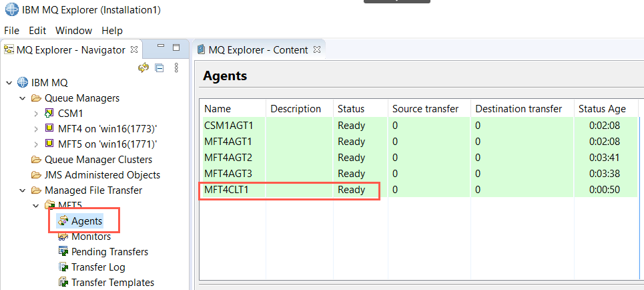Click the Transfer Log icon
The image size is (644, 290).
click(63, 267)
